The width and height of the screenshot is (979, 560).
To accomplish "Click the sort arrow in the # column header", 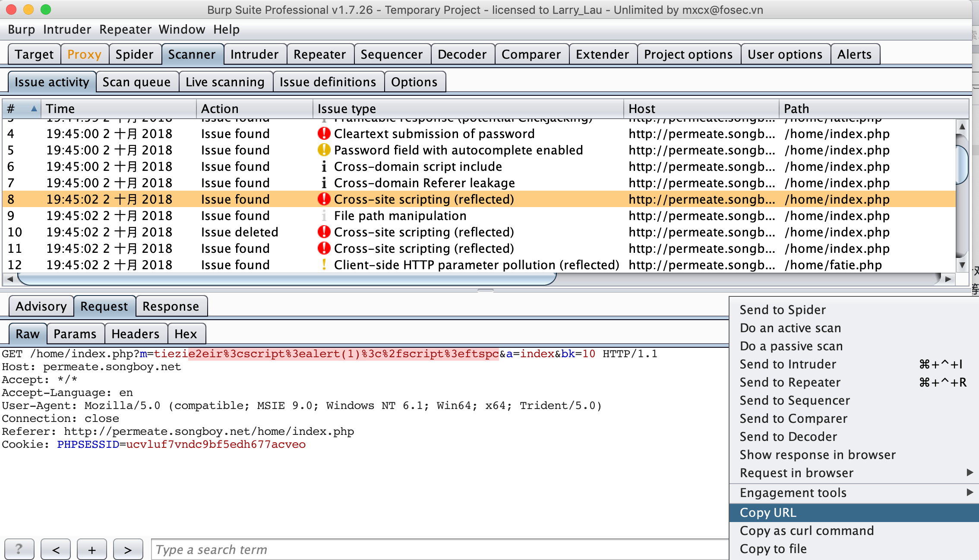I will (x=34, y=109).
